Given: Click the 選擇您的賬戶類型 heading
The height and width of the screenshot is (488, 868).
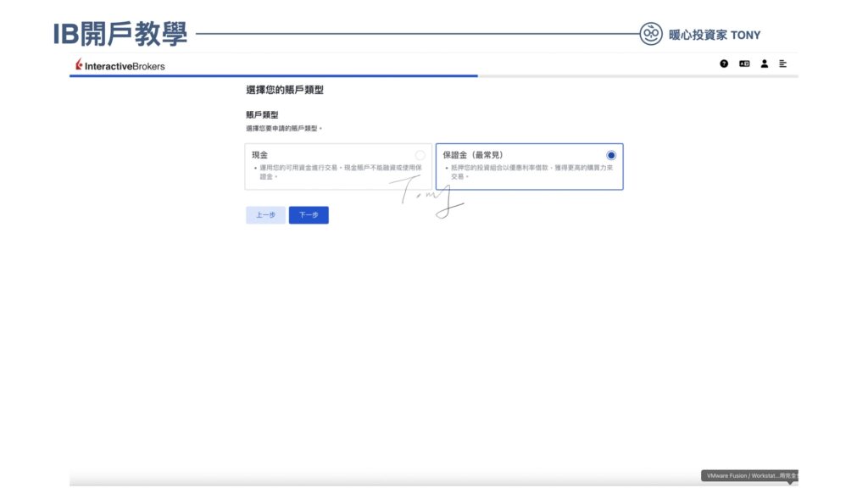Looking at the screenshot, I should [x=285, y=90].
